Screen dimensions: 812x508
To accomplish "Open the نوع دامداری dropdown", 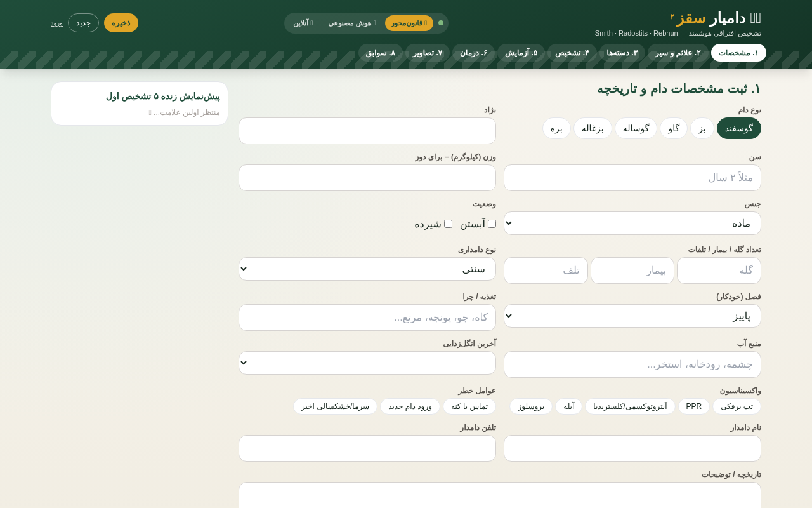I will 367,269.
